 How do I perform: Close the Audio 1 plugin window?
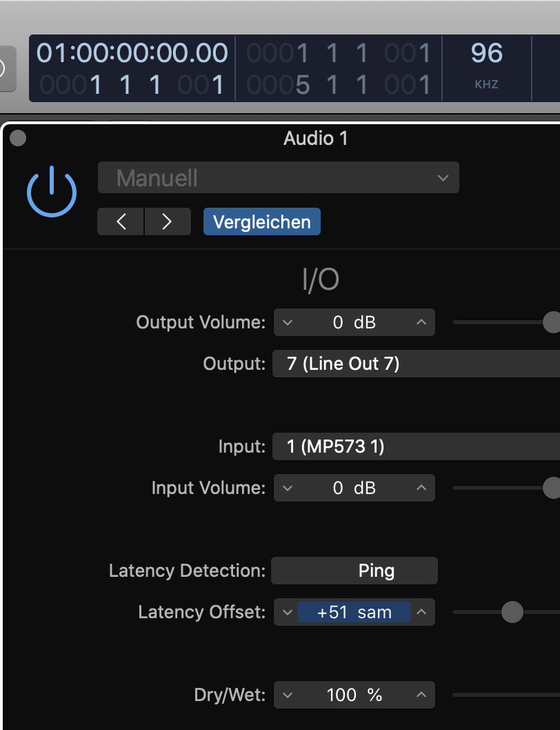click(x=18, y=138)
